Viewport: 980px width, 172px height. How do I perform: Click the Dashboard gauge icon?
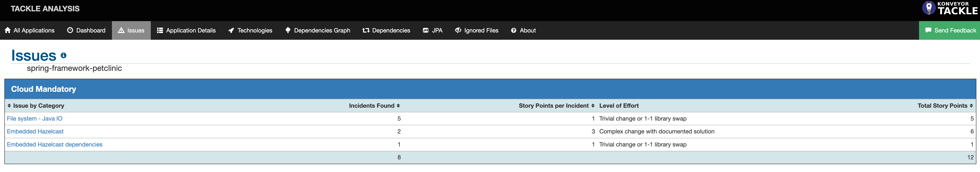[70, 30]
